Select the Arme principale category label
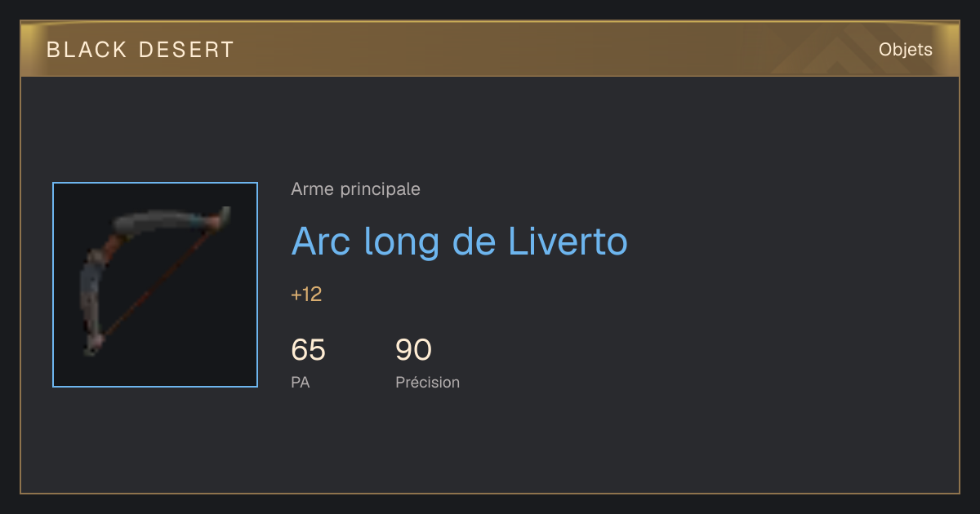The height and width of the screenshot is (514, 980). 355,189
